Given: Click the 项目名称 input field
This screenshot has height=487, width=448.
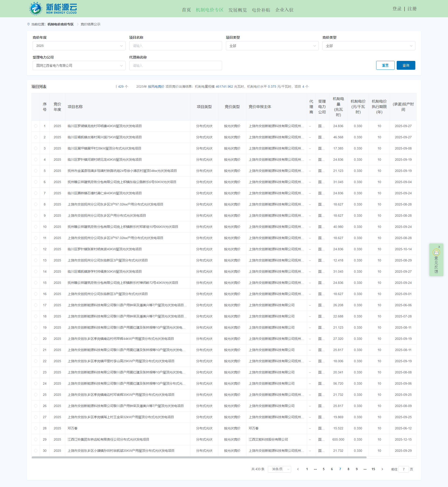Looking at the screenshot, I should (x=175, y=46).
